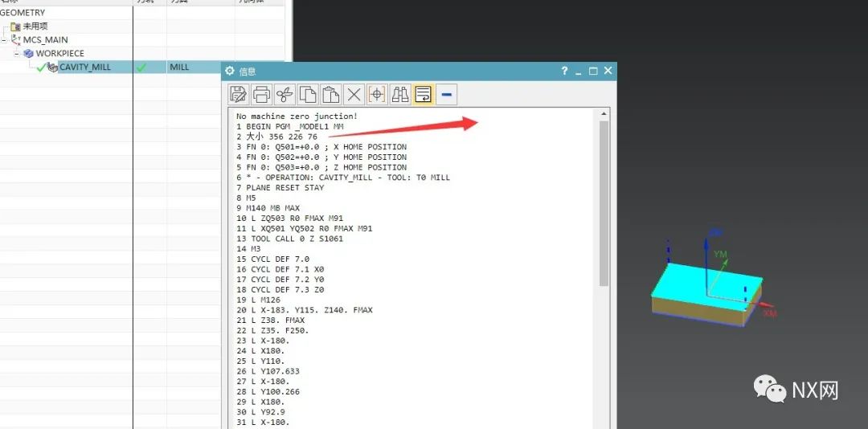Click the Save As icon in 信息 toolbar
This screenshot has height=429, width=868.
point(239,95)
